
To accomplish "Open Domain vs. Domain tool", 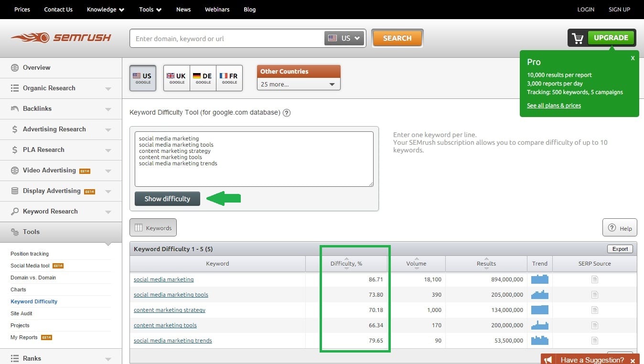I will pyautogui.click(x=33, y=278).
